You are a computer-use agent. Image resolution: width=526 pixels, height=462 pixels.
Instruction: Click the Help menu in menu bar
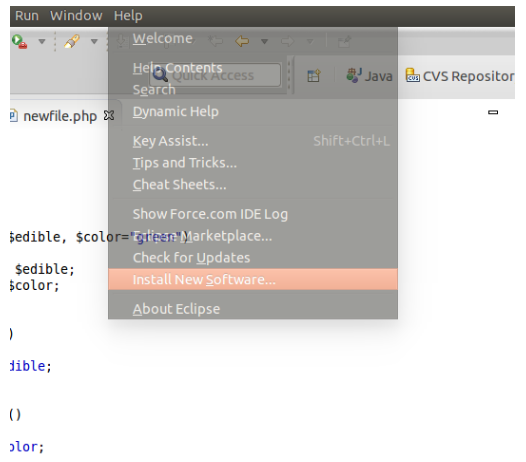click(128, 16)
